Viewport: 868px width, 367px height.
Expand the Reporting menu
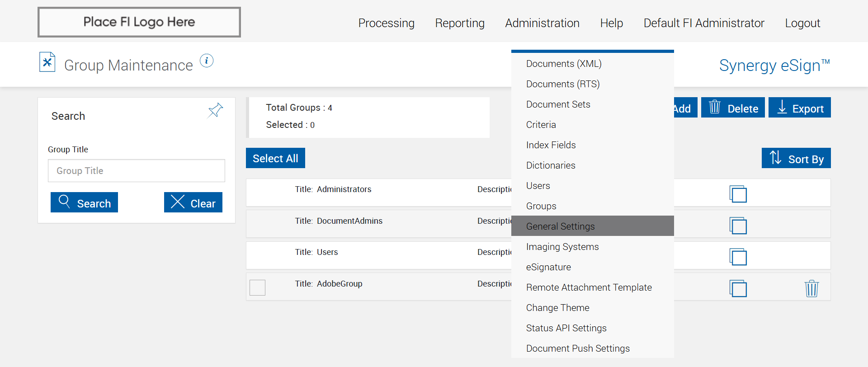pos(459,23)
